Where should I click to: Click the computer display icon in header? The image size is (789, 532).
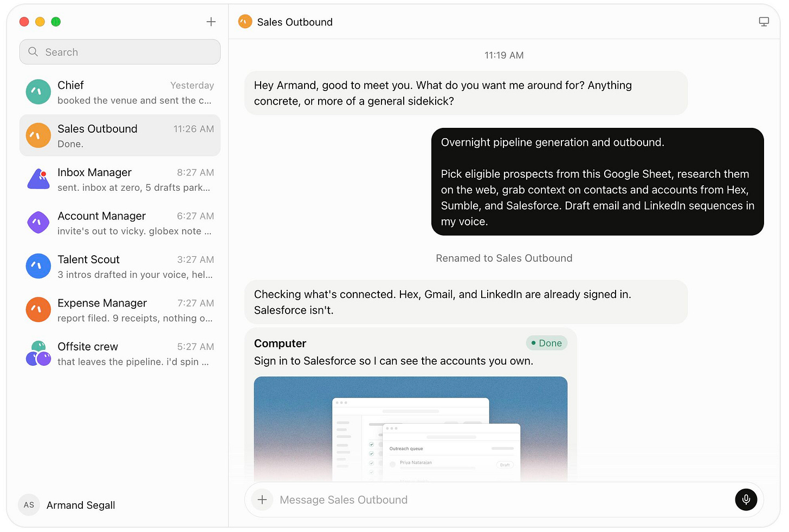(764, 22)
